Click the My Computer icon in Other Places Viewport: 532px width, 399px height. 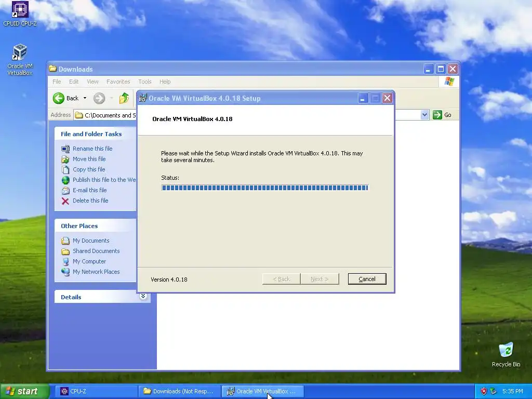click(x=65, y=262)
